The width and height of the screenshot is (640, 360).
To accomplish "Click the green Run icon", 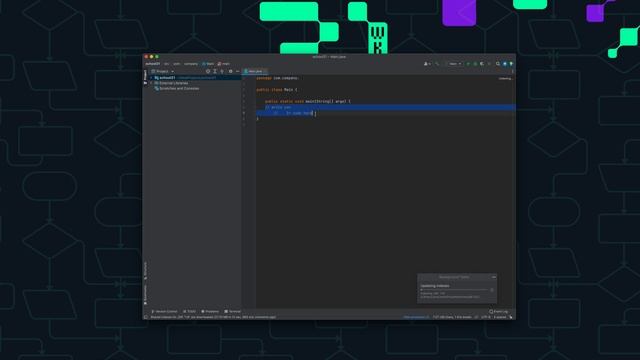I will click(468, 64).
